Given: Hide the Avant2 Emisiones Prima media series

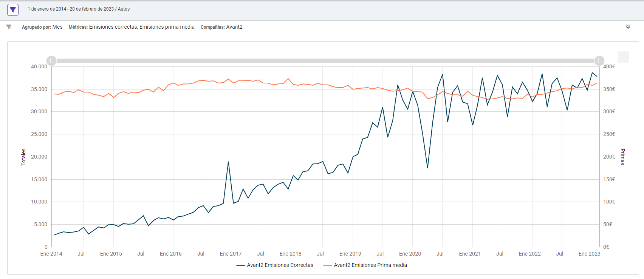Looking at the screenshot, I should click(x=370, y=265).
